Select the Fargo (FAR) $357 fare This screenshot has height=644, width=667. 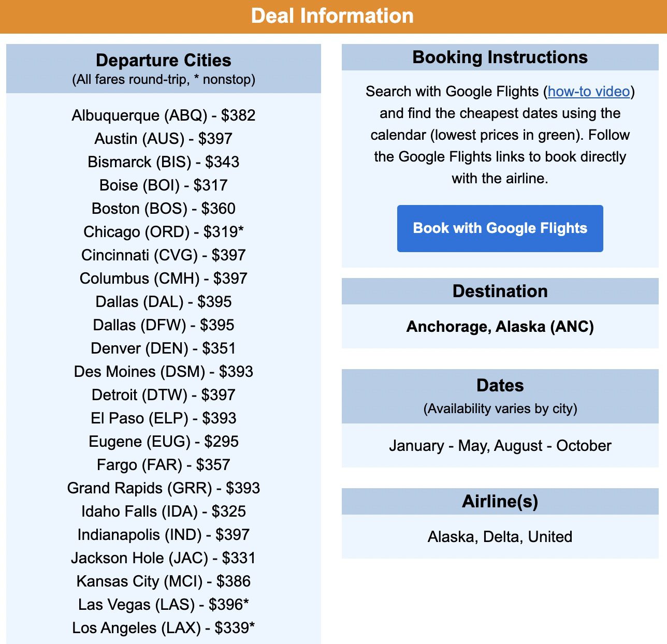pos(164,465)
